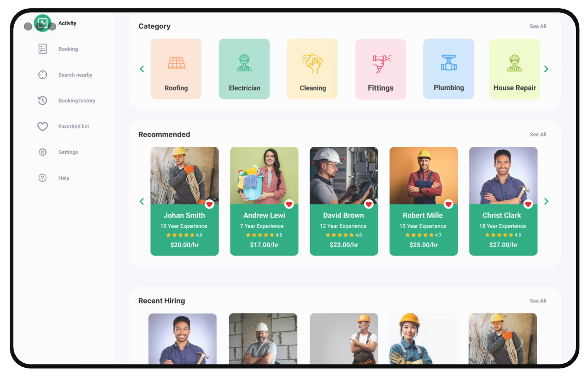The height and width of the screenshot is (377, 588).
Task: Click the 4.7 star rating on Robert Mille
Action: coord(423,235)
